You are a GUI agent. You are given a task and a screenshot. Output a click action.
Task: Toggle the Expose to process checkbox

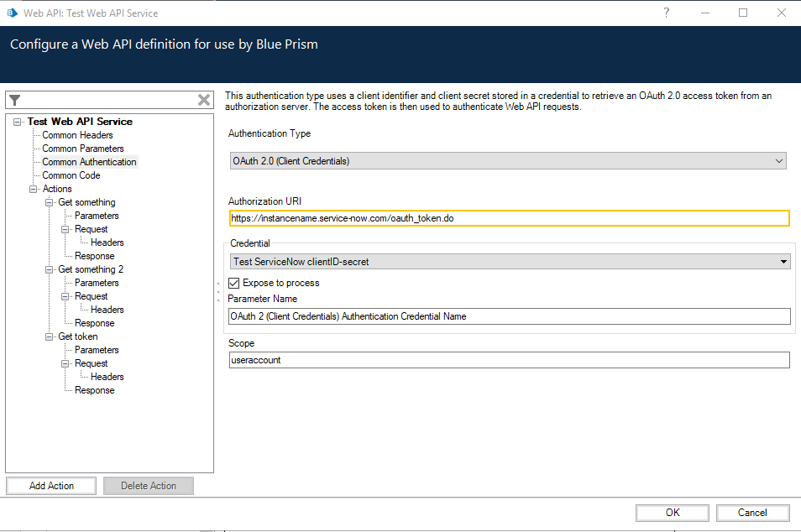point(234,283)
